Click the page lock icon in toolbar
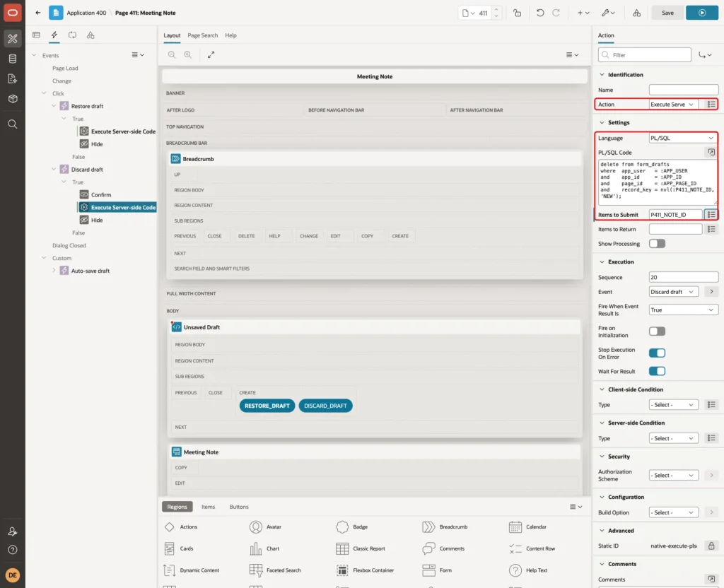724x588 pixels. pyautogui.click(x=517, y=13)
